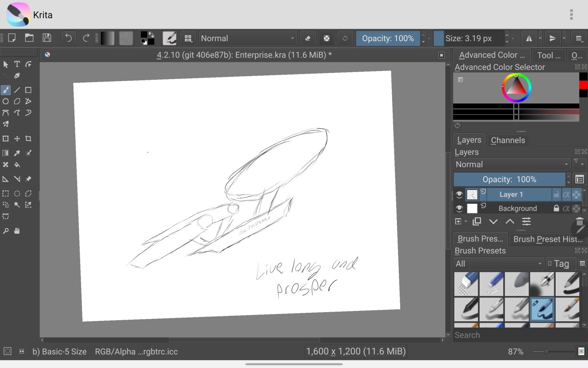Open the brush presets chooser
The image size is (588, 368).
[188, 38]
